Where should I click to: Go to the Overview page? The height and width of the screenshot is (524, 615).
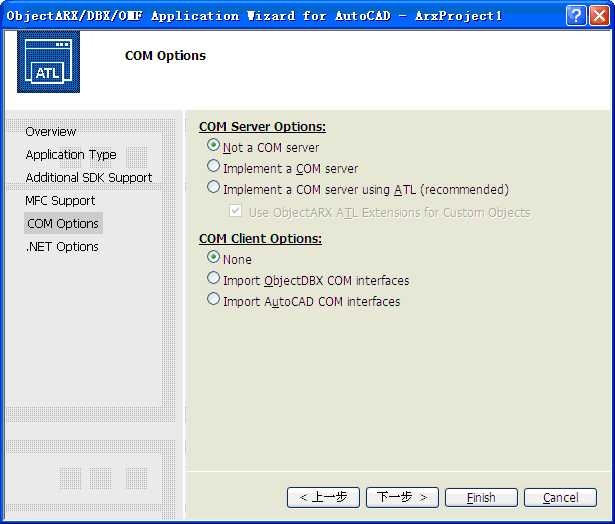(x=51, y=131)
